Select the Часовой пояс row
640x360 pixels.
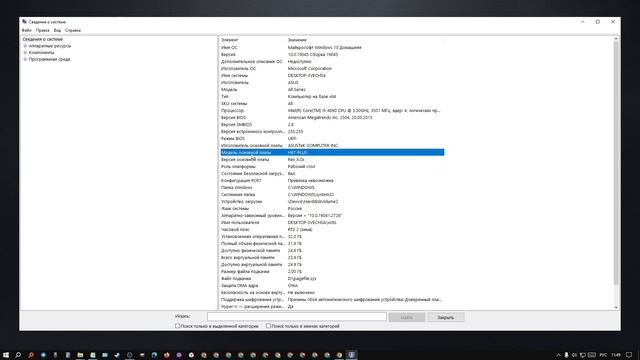332,229
